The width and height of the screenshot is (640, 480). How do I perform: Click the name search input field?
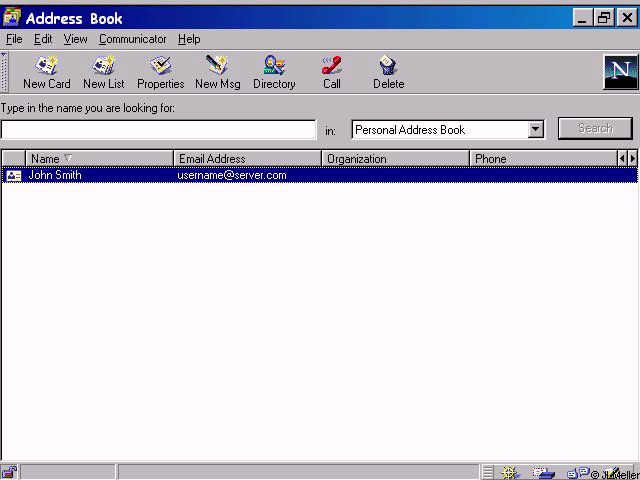[x=158, y=130]
